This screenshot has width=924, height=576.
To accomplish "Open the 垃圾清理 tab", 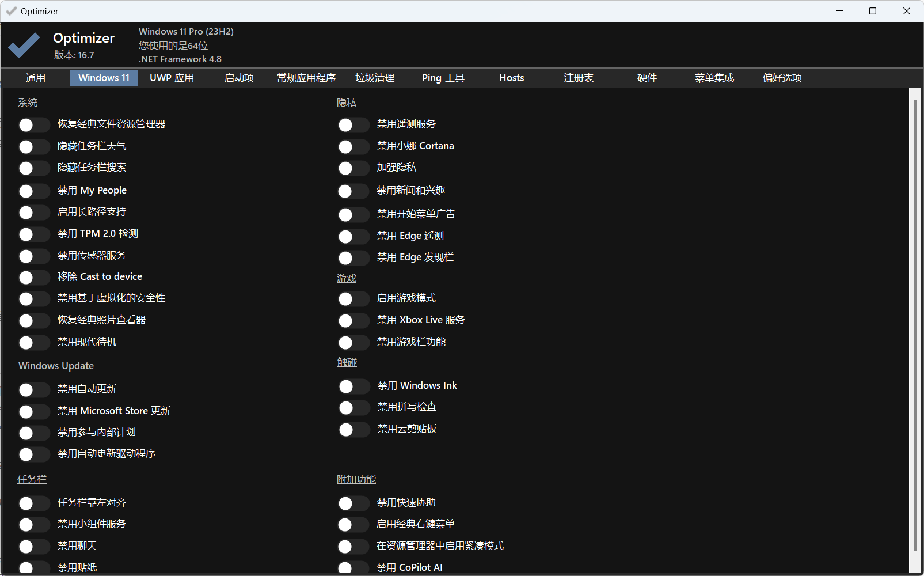I will 375,78.
